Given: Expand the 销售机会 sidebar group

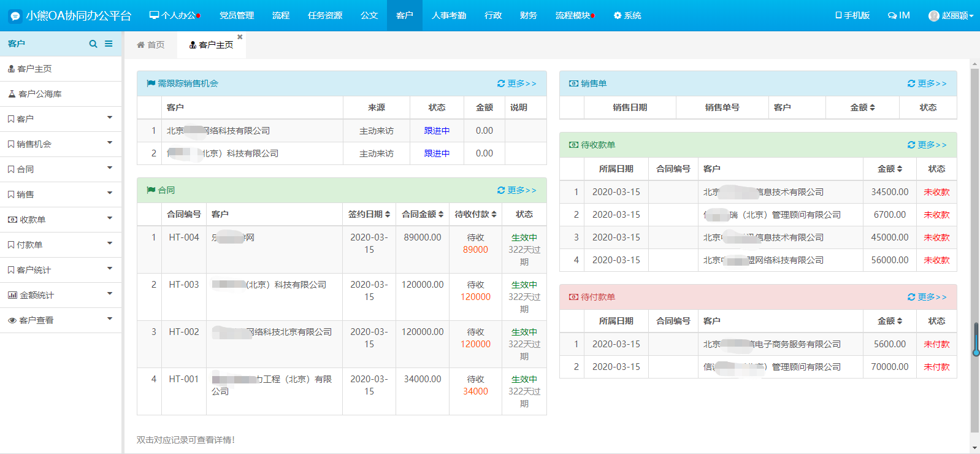Looking at the screenshot, I should (61, 144).
